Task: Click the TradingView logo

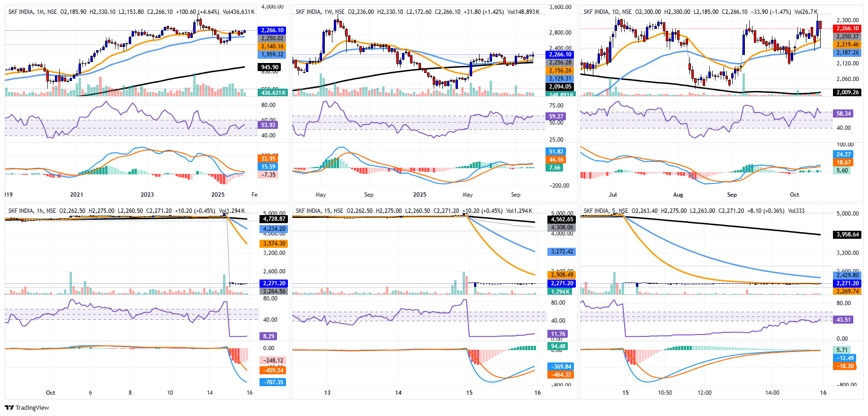Action: tap(27, 407)
